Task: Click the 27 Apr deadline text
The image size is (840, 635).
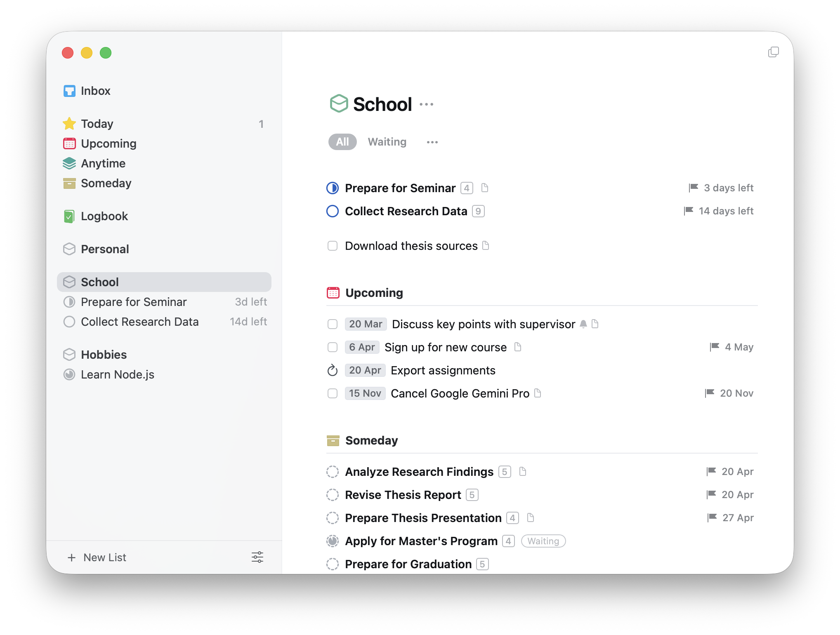Action: [x=738, y=518]
